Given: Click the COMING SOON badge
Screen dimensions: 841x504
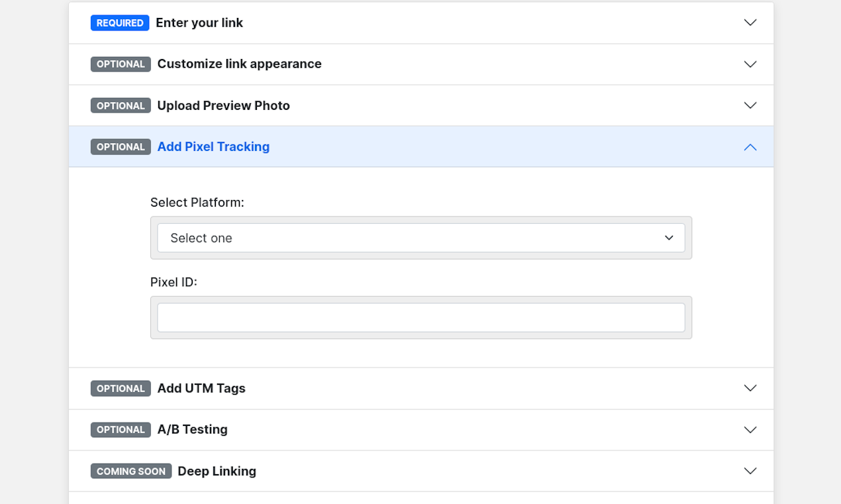Looking at the screenshot, I should tap(131, 471).
